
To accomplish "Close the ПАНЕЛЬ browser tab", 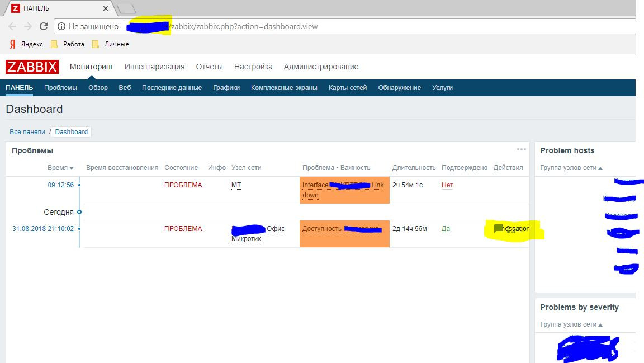I will [106, 8].
